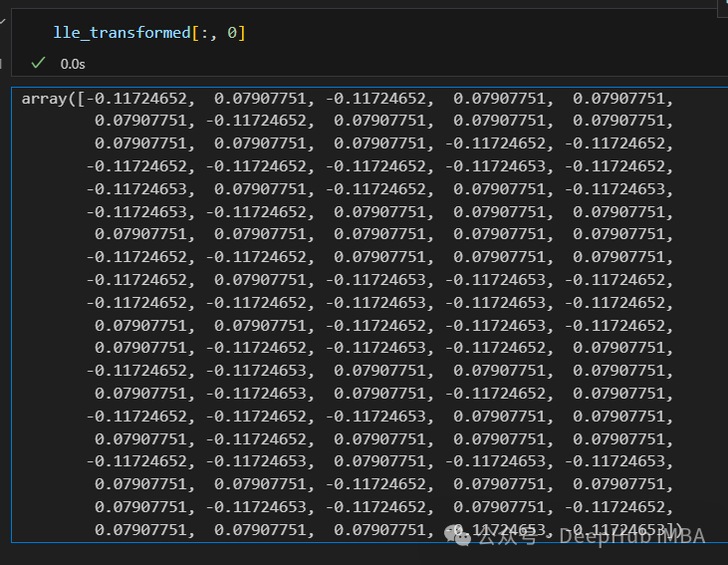
Task: Click the 公众号 watermark label
Action: click(508, 537)
